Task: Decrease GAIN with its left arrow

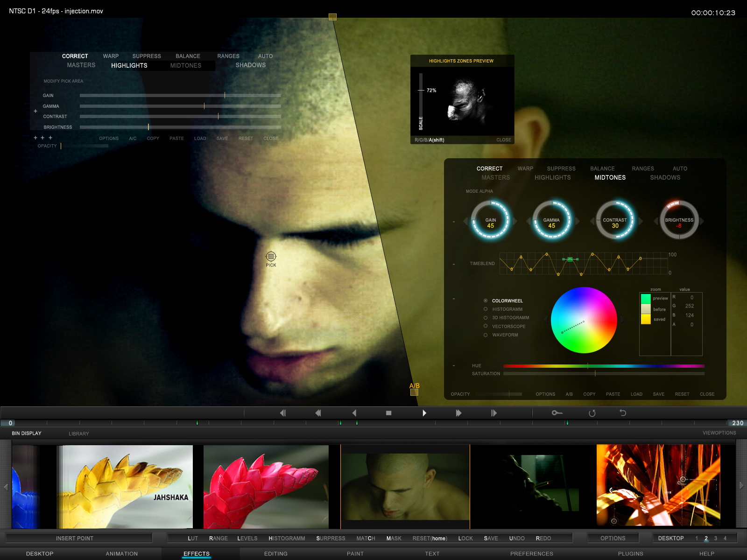Action: tap(465, 221)
